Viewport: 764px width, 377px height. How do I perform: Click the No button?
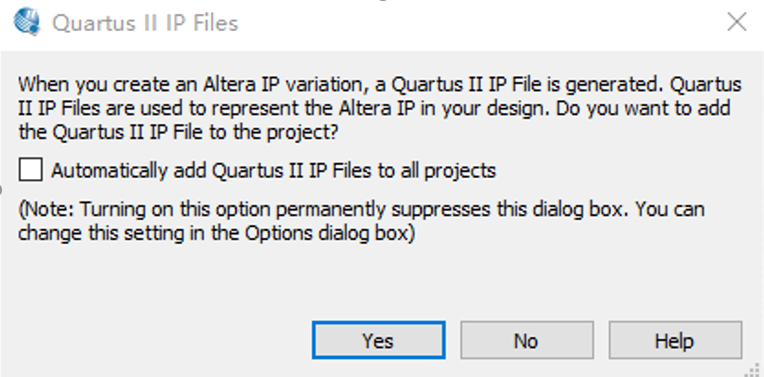click(527, 340)
